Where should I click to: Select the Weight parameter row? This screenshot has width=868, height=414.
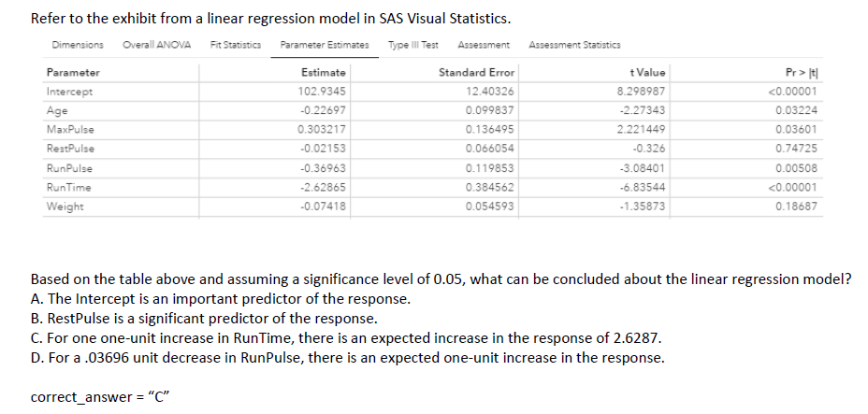(x=63, y=206)
